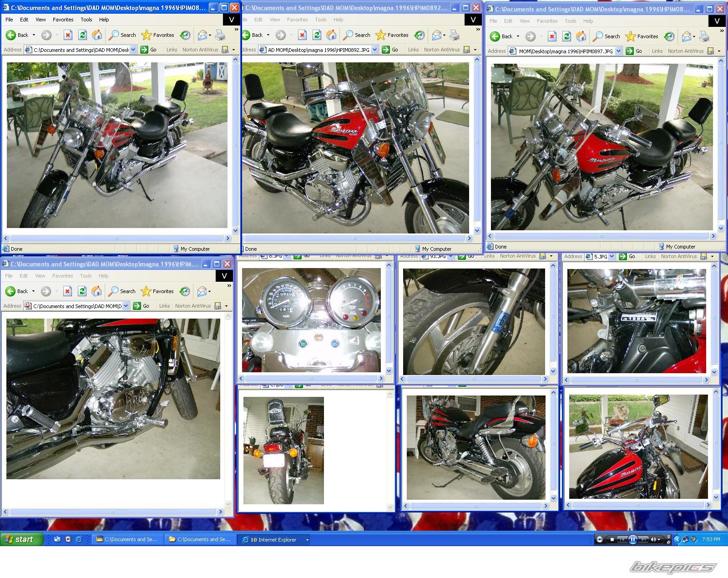
Task: Click Back arrow in the HPIM0897.JPG window
Action: tap(495, 36)
